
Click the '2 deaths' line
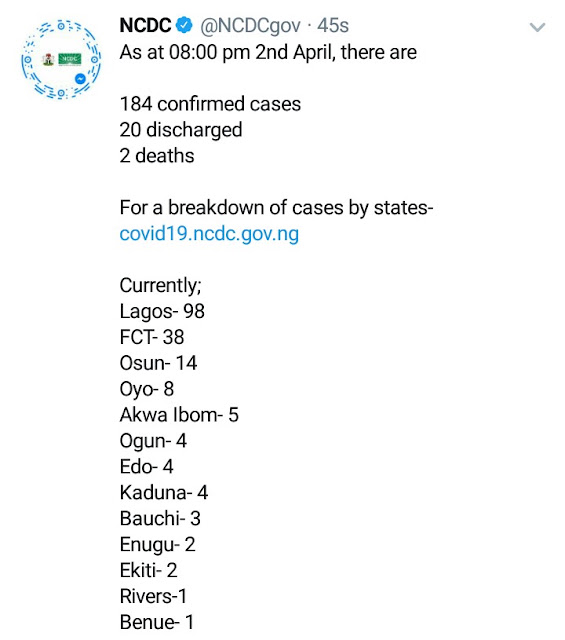point(157,156)
